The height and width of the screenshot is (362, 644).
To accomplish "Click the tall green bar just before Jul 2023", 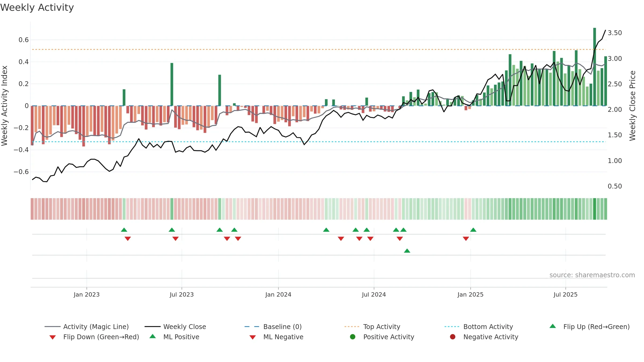I will (x=172, y=84).
